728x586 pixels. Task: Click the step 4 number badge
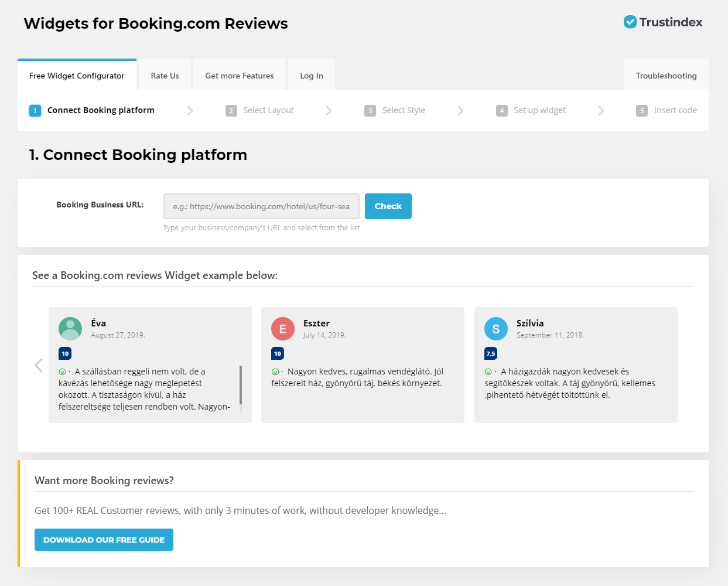tap(502, 110)
